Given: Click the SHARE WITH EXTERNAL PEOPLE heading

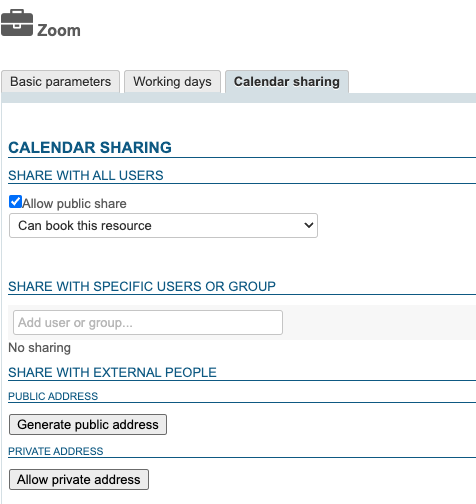Looking at the screenshot, I should pyautogui.click(x=112, y=372).
